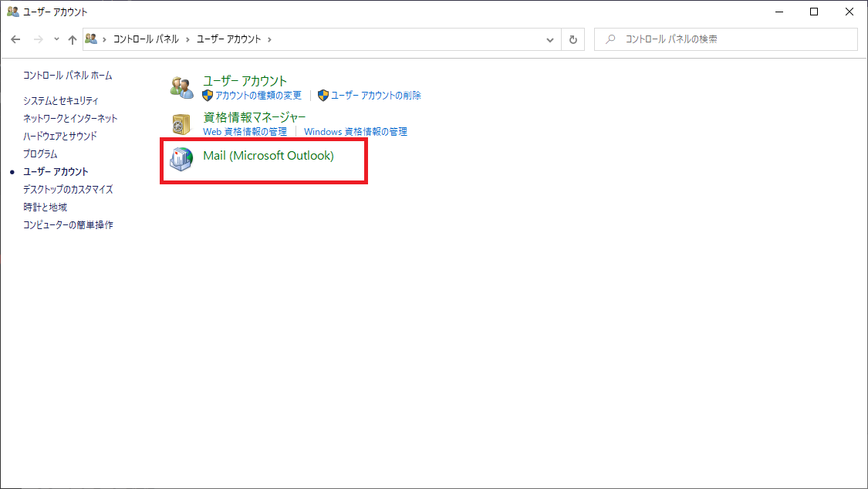Select ユーザー アカウント in the sidebar

[56, 171]
